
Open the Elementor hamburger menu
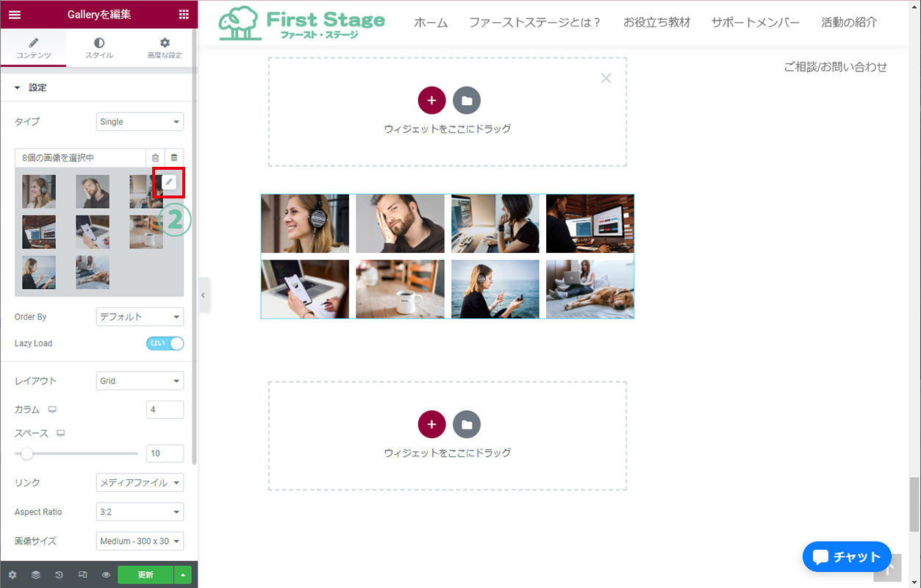tap(15, 15)
